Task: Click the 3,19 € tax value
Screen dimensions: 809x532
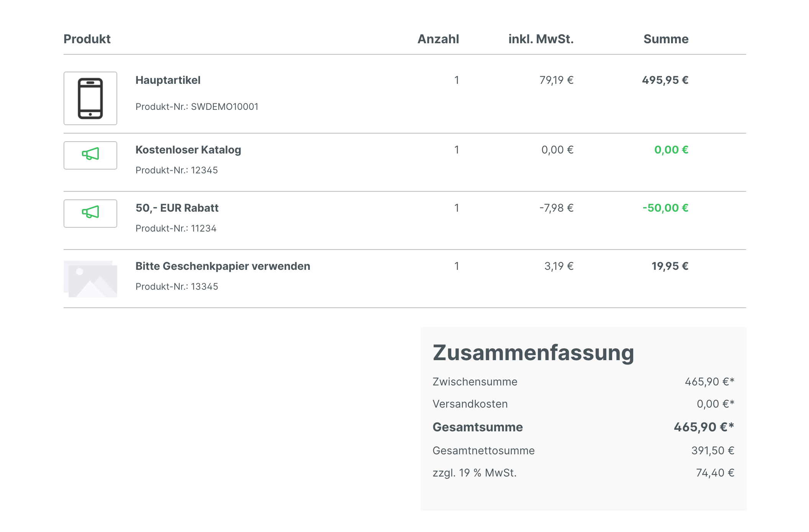Action: [559, 266]
